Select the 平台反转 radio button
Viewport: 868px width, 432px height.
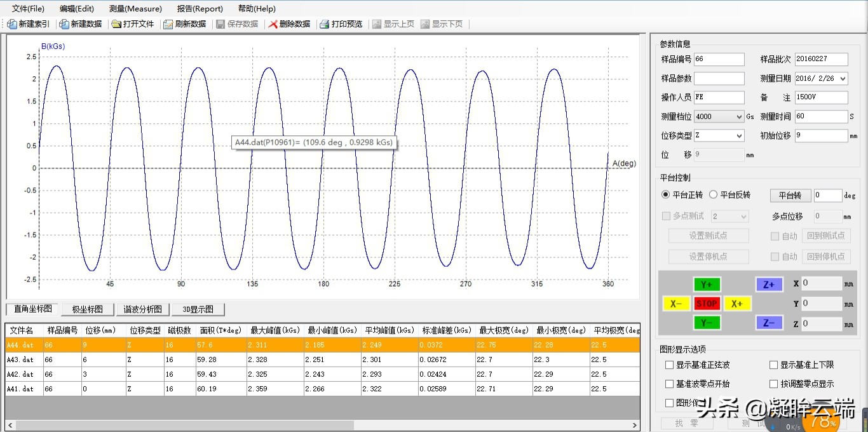(715, 195)
